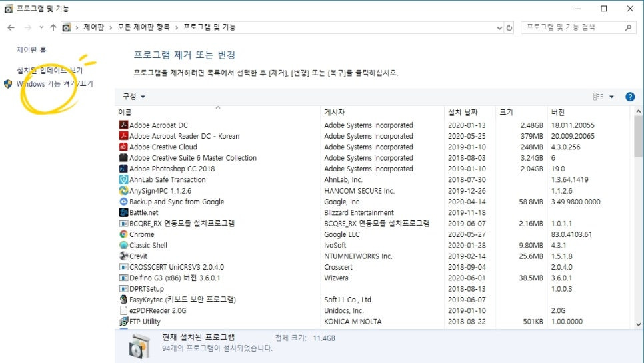Expand the view options dropdown arrow

pyautogui.click(x=611, y=97)
